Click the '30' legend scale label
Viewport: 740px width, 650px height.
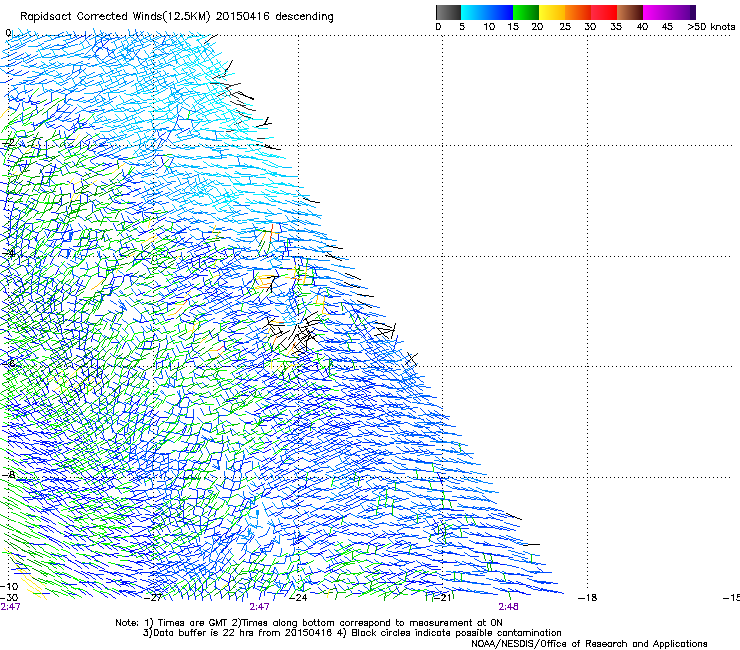point(590,27)
